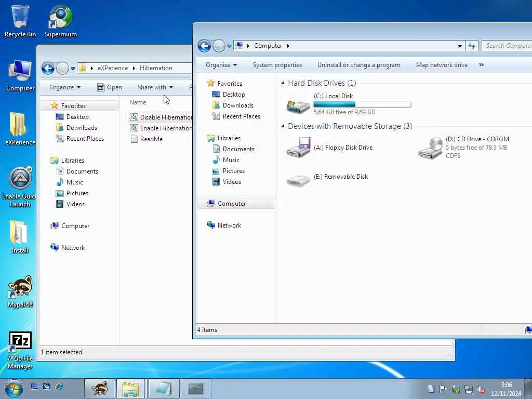Select the (A:) Floppy Disk Drive
Screen dimensions: 532x399
click(x=330, y=147)
